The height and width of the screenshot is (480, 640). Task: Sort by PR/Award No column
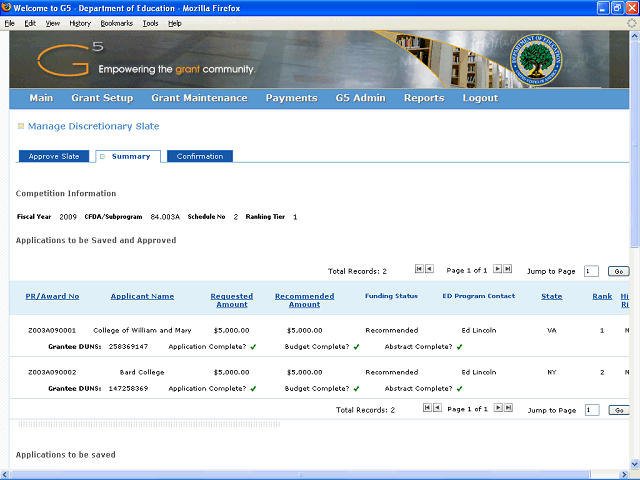point(52,296)
